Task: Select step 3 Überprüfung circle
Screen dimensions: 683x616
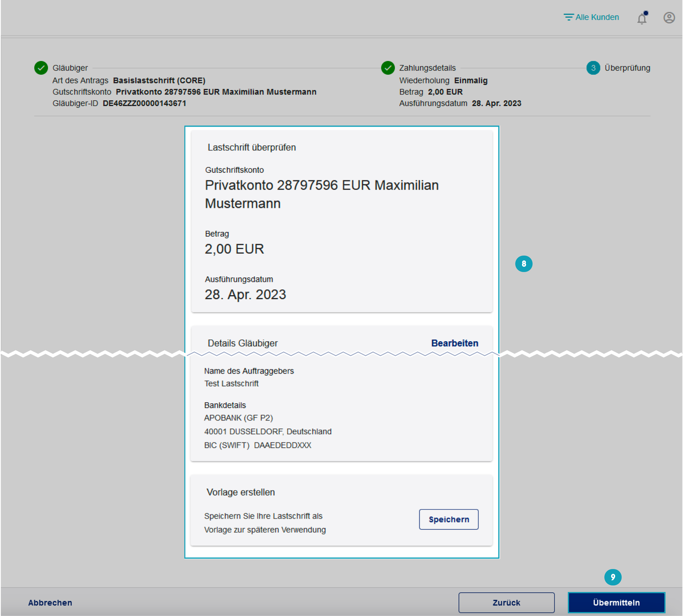Action: click(593, 68)
